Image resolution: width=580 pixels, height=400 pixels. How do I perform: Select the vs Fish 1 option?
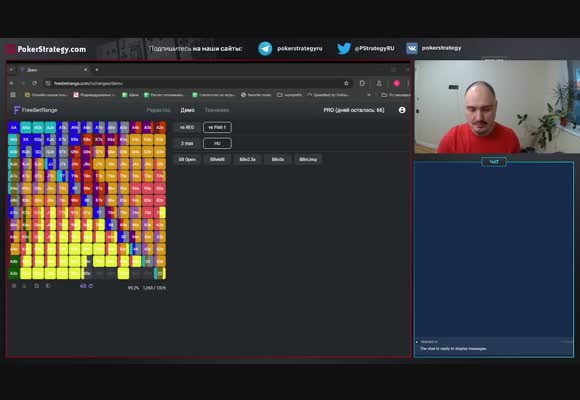pyautogui.click(x=217, y=127)
